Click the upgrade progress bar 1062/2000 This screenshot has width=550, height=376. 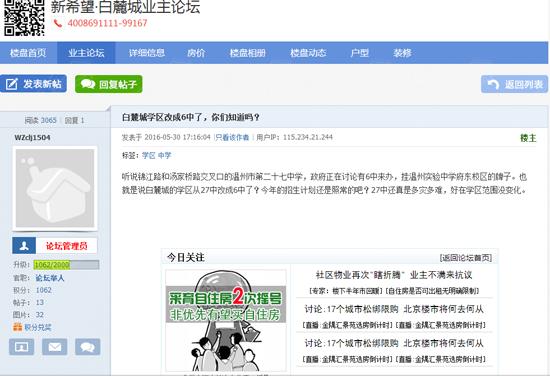pyautogui.click(x=66, y=264)
